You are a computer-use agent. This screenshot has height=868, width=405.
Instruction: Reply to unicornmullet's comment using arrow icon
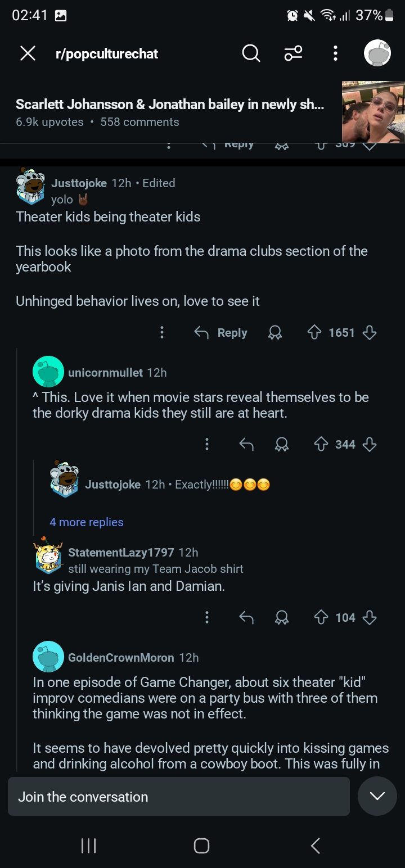coord(246,445)
